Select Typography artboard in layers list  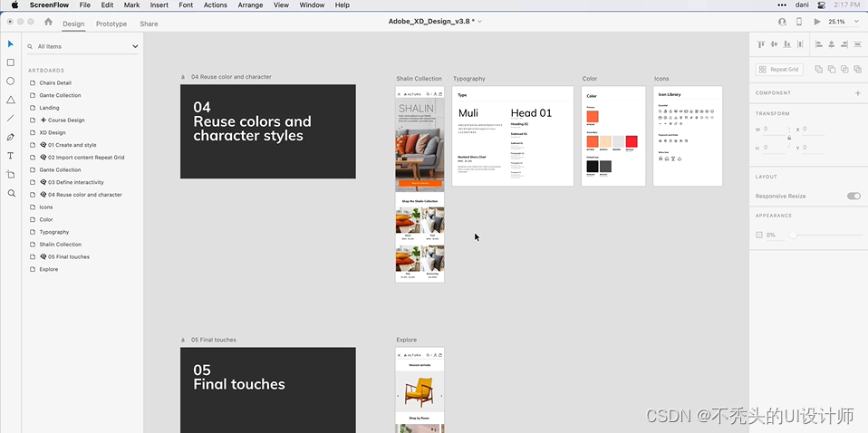(x=54, y=232)
